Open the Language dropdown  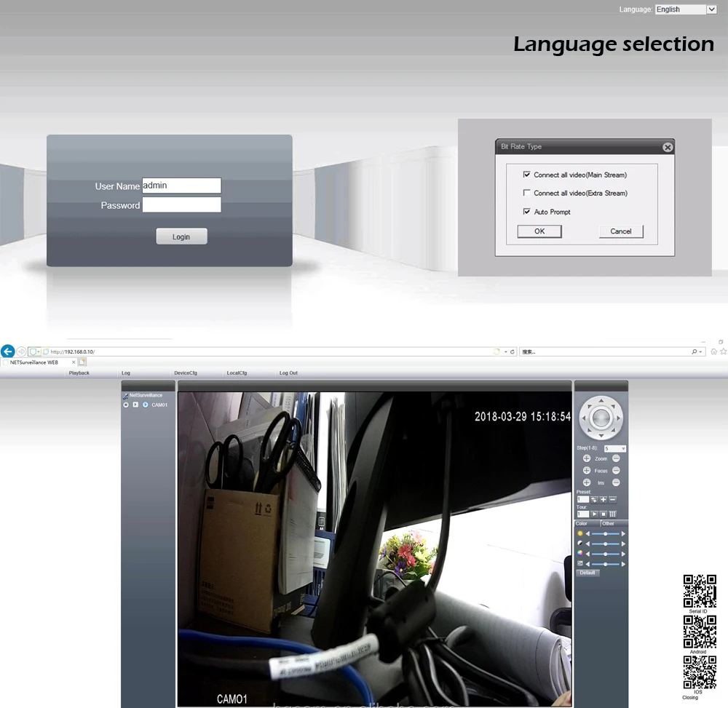[711, 9]
